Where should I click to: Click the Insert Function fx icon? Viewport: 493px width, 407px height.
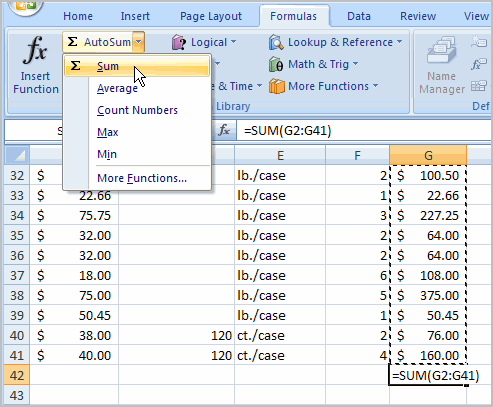click(35, 50)
